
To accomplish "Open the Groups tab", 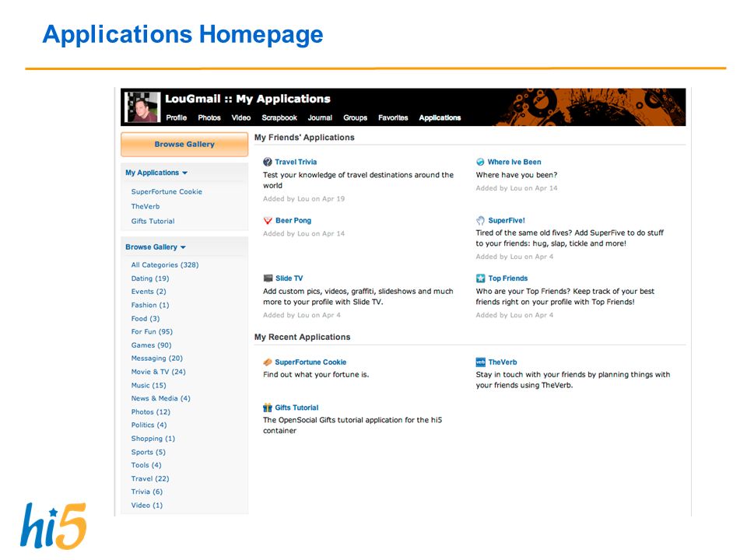I will click(356, 117).
